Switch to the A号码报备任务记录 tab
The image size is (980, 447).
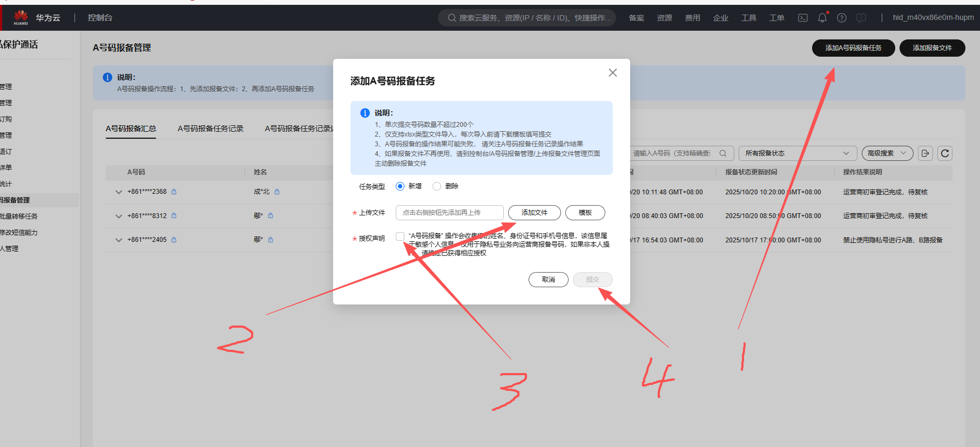[211, 128]
